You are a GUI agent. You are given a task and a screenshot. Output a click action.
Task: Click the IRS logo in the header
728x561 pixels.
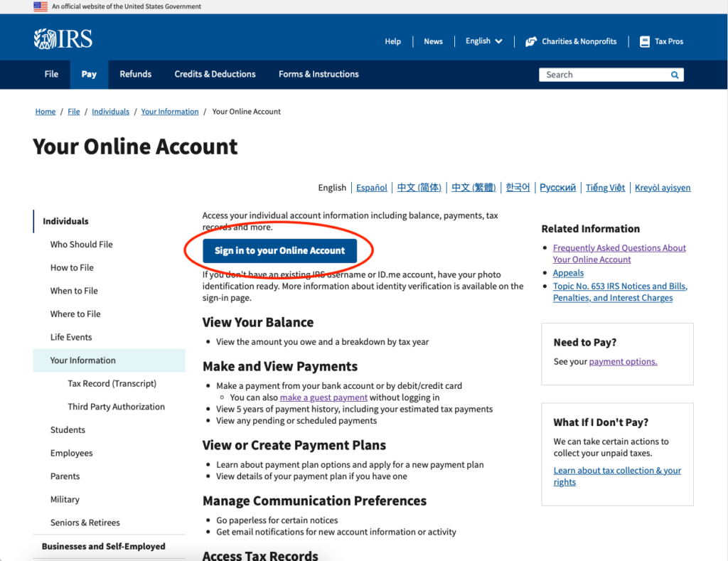coord(63,39)
